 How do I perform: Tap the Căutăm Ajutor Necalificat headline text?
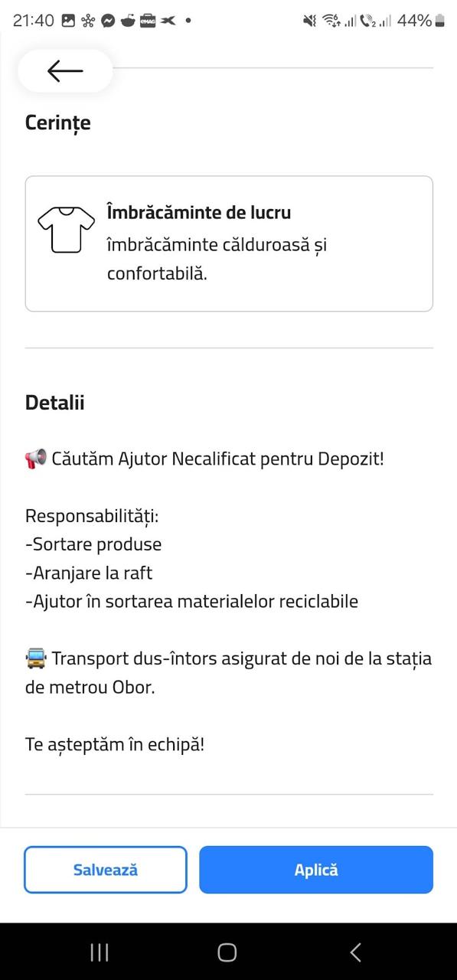[217, 459]
